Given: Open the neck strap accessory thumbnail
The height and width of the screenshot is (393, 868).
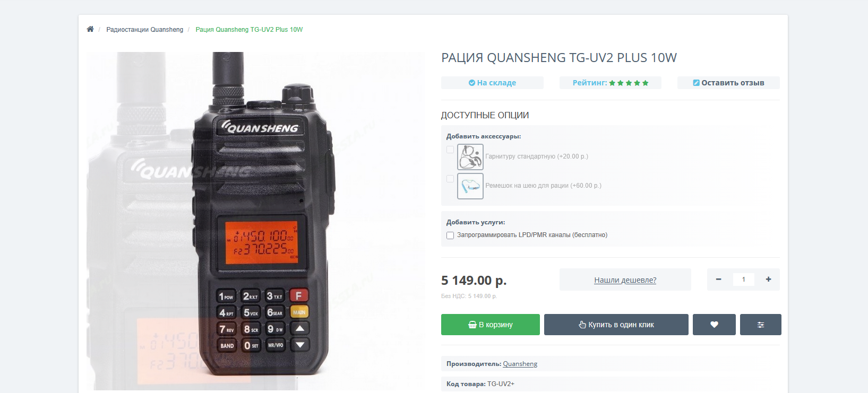Looking at the screenshot, I should [470, 186].
